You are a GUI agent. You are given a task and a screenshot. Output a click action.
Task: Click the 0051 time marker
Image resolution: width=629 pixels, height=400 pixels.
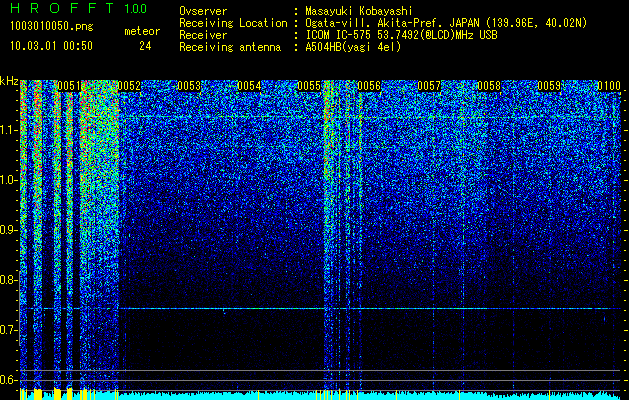(69, 86)
